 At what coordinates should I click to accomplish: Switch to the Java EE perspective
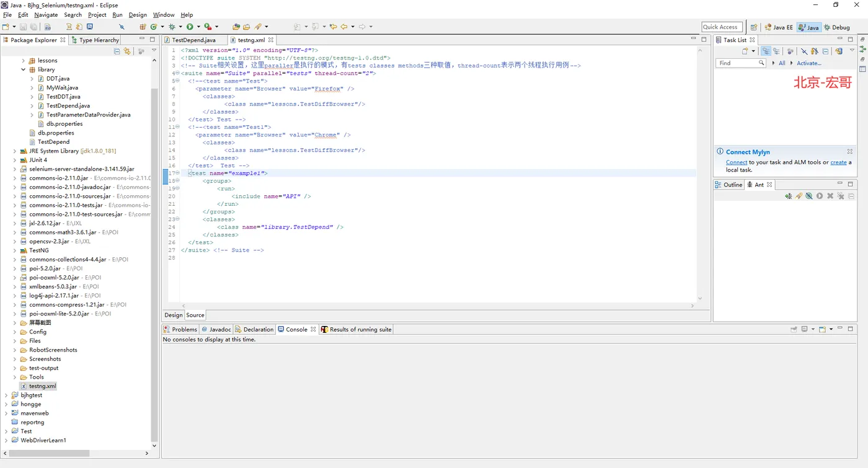[x=779, y=27]
